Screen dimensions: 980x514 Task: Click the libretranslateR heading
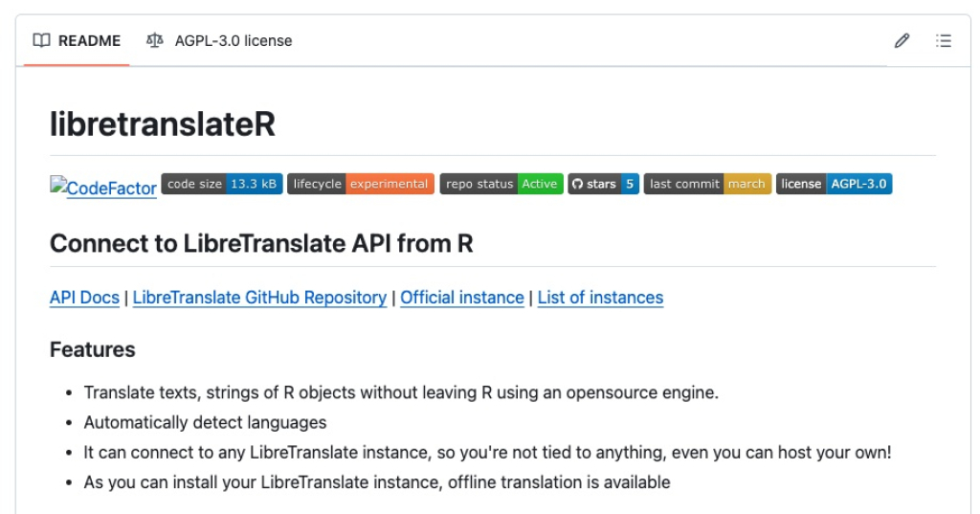tap(163, 123)
